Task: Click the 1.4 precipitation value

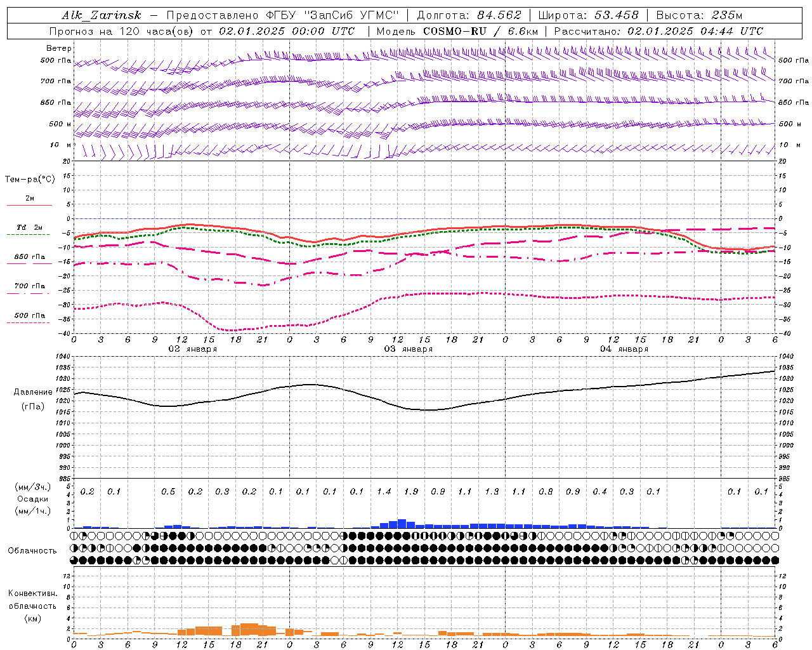Action: (x=384, y=492)
